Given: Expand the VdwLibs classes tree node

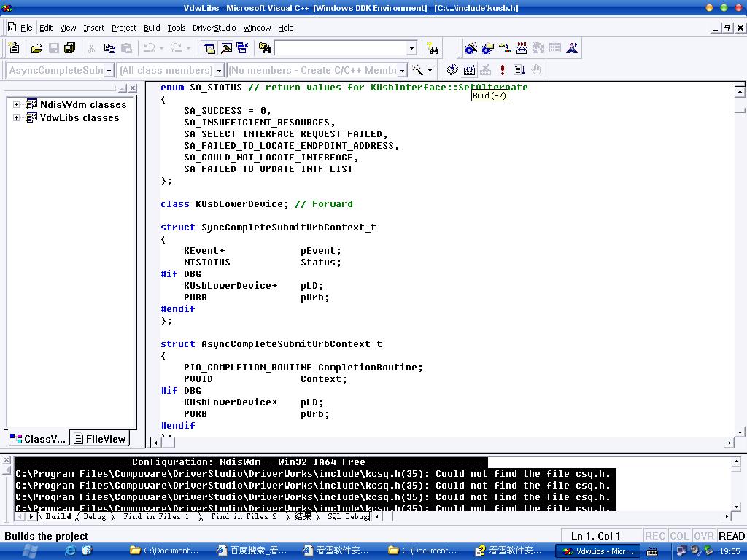Looking at the screenshot, I should pos(16,117).
